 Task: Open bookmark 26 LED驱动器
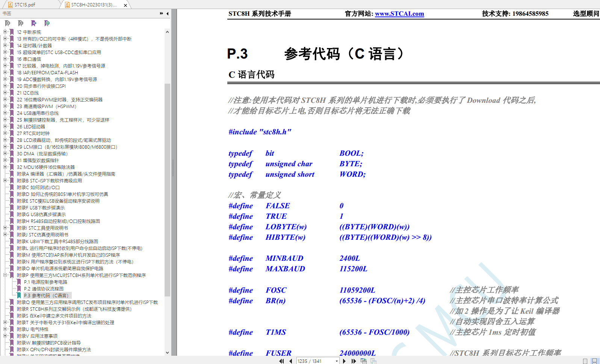(31, 126)
